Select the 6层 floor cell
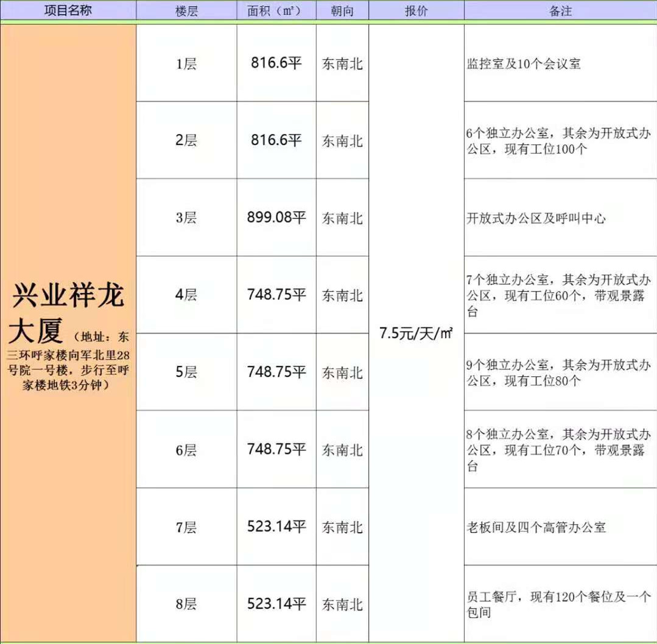 [186, 449]
